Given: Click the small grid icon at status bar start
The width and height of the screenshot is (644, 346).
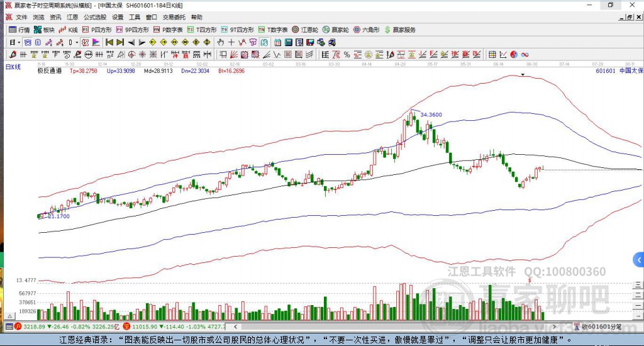Looking at the screenshot, I should [9, 326].
